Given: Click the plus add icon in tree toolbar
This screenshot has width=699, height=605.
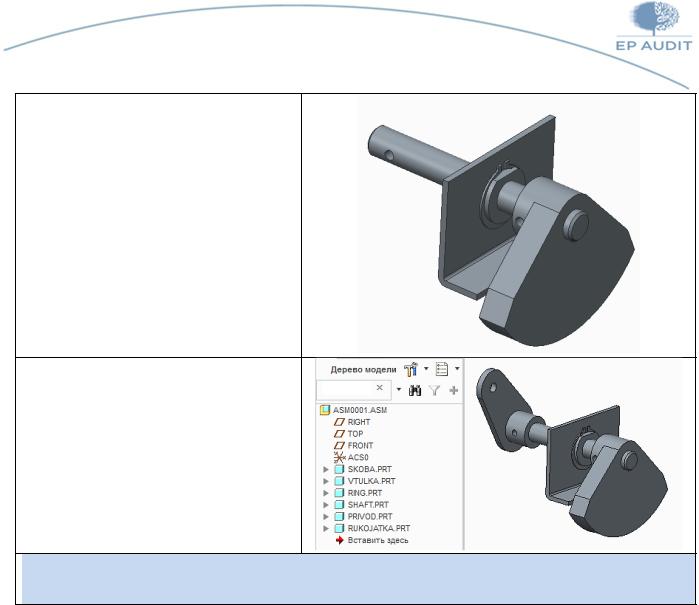Looking at the screenshot, I should point(454,391).
